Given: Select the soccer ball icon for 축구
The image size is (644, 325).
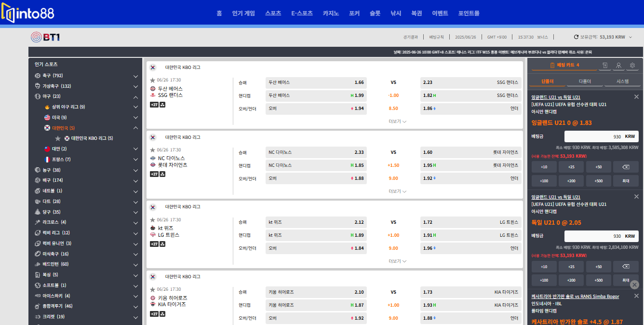Looking at the screenshot, I should 38,76.
